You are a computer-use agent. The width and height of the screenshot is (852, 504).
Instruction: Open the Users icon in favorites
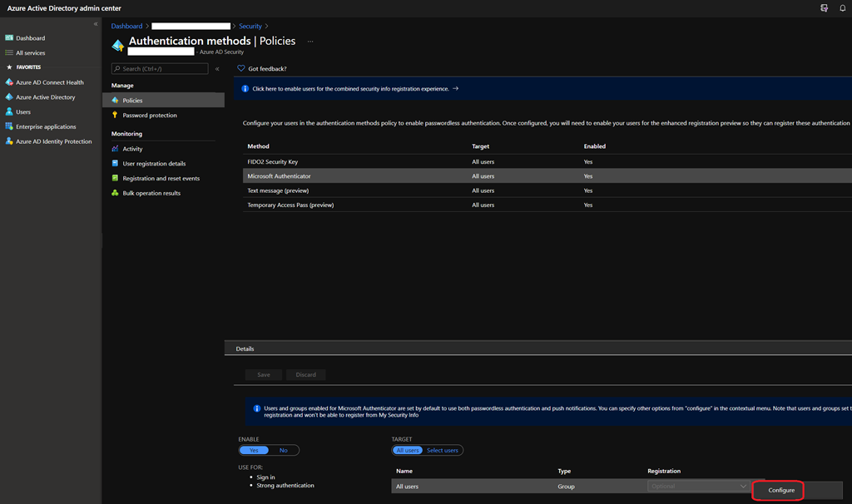pos(9,112)
